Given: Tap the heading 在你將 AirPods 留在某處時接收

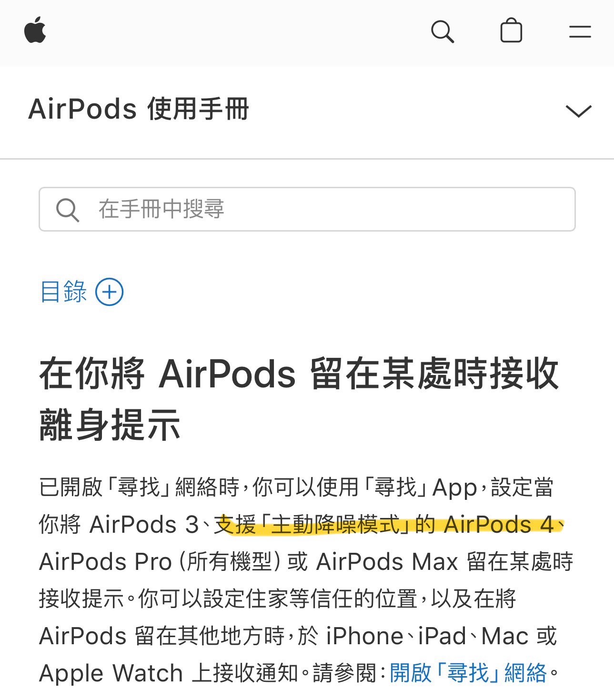Looking at the screenshot, I should pyautogui.click(x=299, y=374).
